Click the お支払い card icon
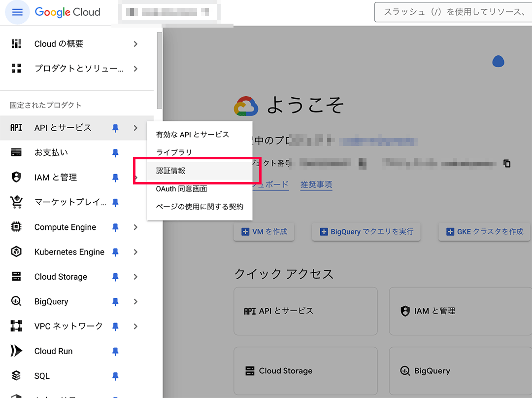 [x=16, y=152]
